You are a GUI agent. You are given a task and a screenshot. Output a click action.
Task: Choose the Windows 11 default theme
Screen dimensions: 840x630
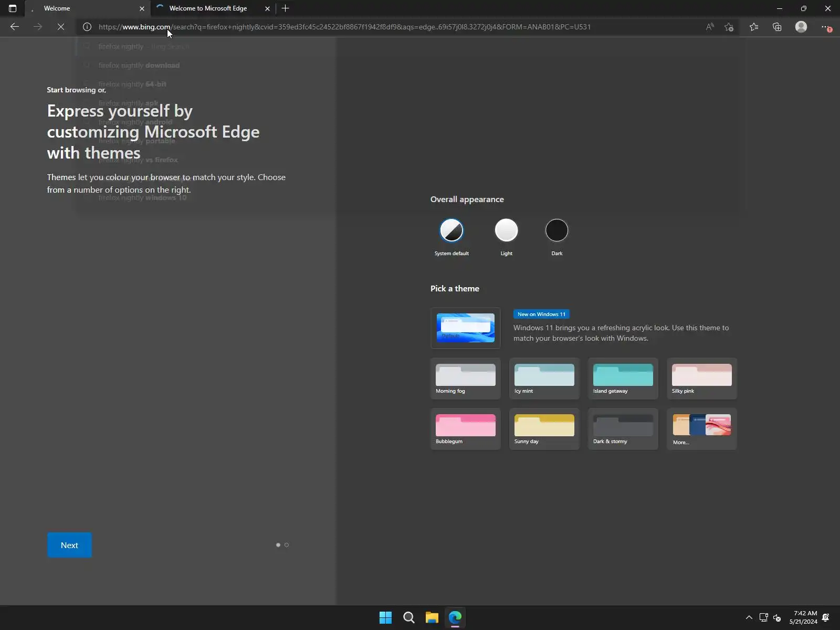466,328
